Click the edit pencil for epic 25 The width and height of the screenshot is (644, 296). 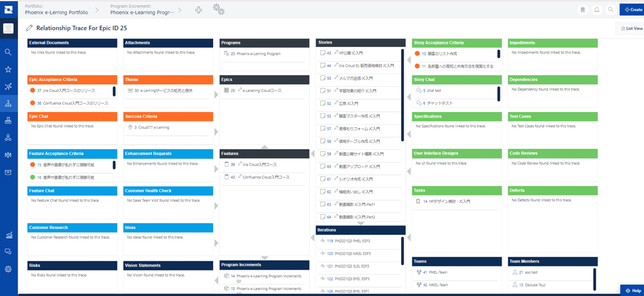point(240,90)
